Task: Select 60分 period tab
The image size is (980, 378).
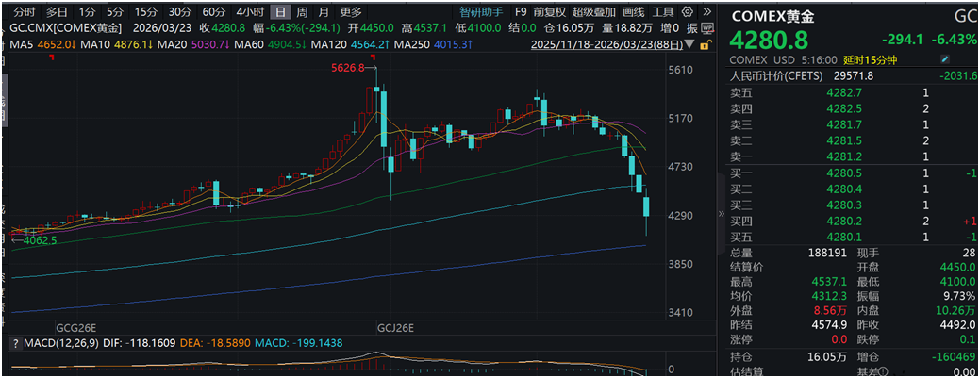Action: pyautogui.click(x=214, y=12)
